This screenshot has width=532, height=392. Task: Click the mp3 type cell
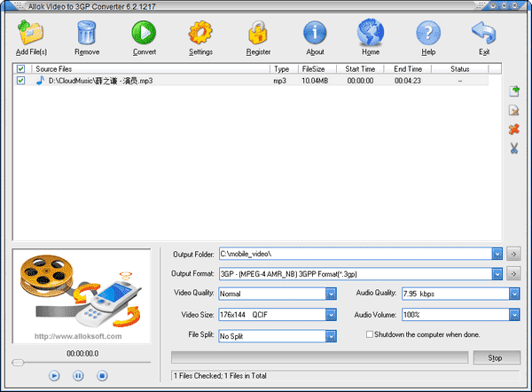279,81
